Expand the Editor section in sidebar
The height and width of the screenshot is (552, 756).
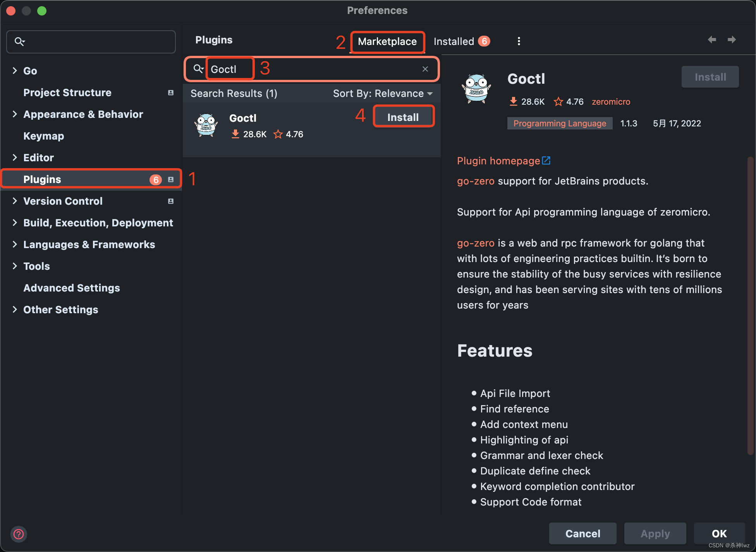pyautogui.click(x=14, y=157)
